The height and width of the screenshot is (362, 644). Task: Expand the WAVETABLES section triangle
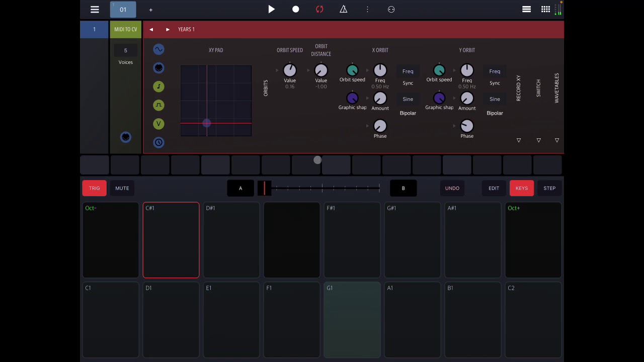click(557, 140)
